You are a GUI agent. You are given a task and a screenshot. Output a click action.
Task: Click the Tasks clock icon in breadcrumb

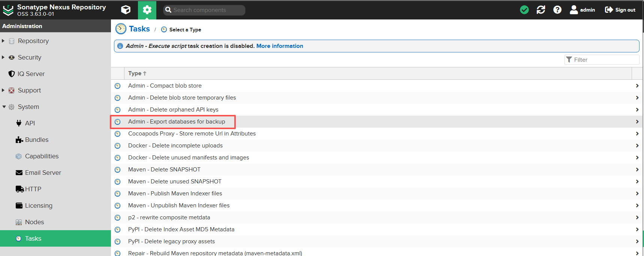tap(121, 29)
